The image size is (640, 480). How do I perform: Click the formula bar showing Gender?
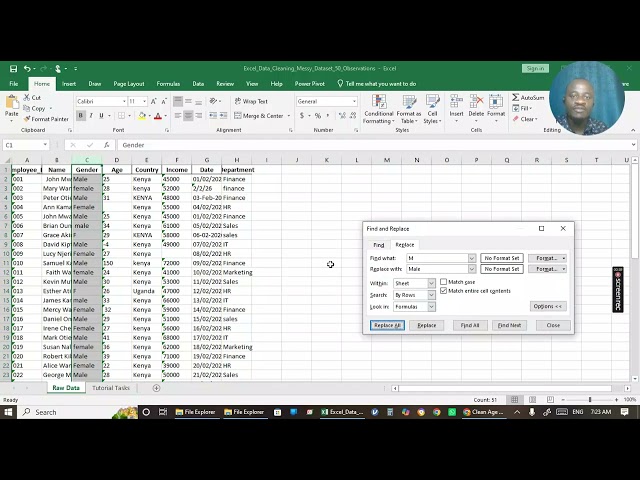(x=373, y=145)
